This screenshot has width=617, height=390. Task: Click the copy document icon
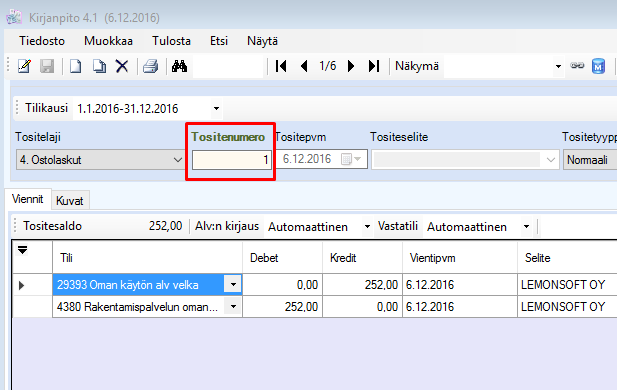click(99, 66)
